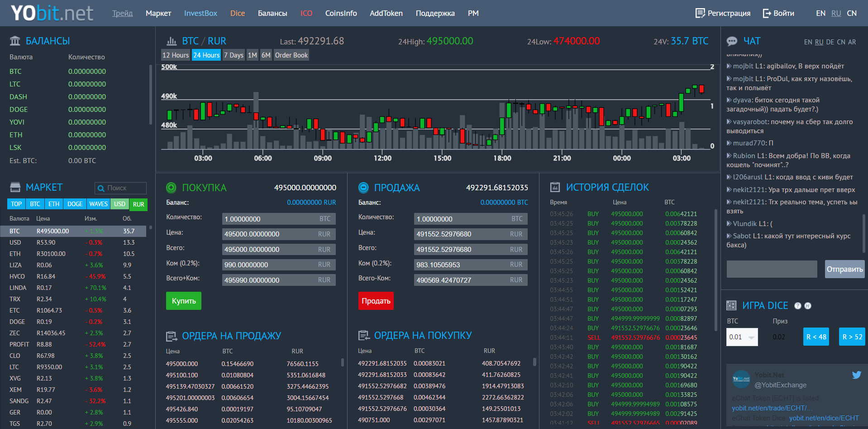868x429 pixels.
Task: Open the AddToken menu item
Action: (x=386, y=13)
